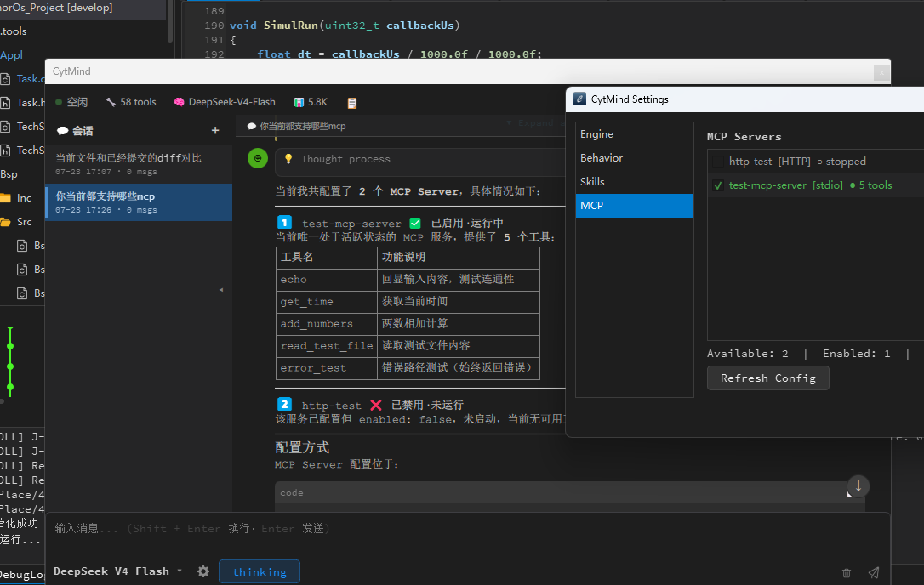Click the plus icon to start new conversation

coord(215,130)
